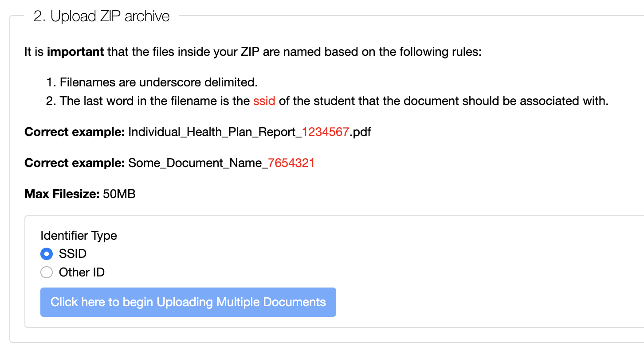Select the Identifier Type label

pos(79,236)
